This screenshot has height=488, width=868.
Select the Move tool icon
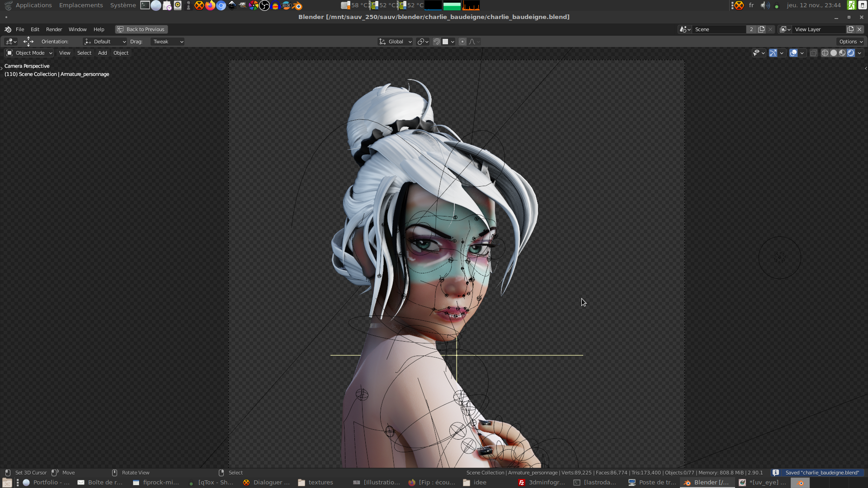(28, 42)
